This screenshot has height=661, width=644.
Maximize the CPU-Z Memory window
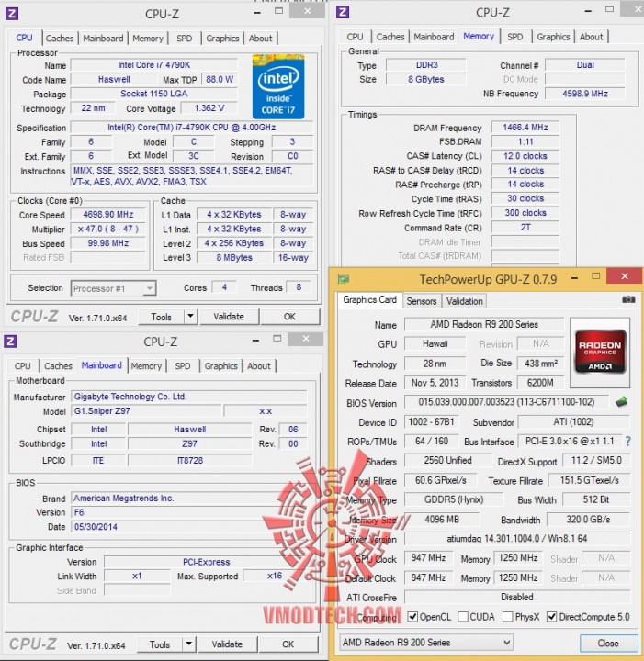[609, 9]
